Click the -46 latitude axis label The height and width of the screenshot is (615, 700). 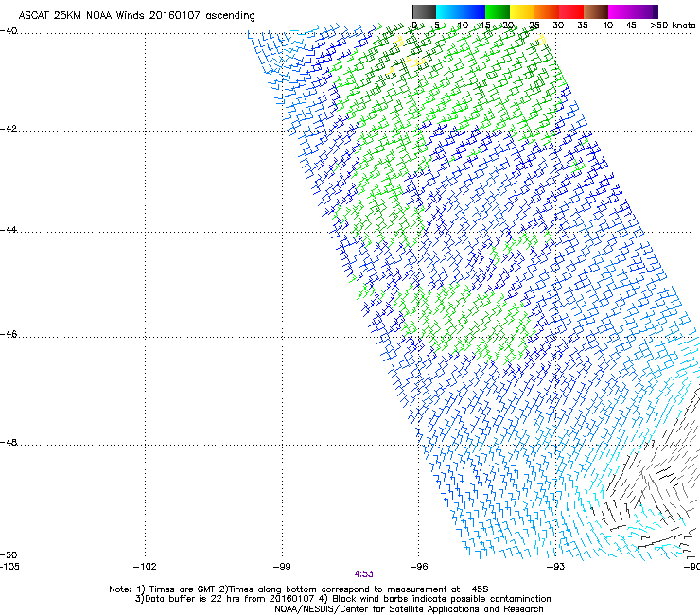click(x=9, y=335)
